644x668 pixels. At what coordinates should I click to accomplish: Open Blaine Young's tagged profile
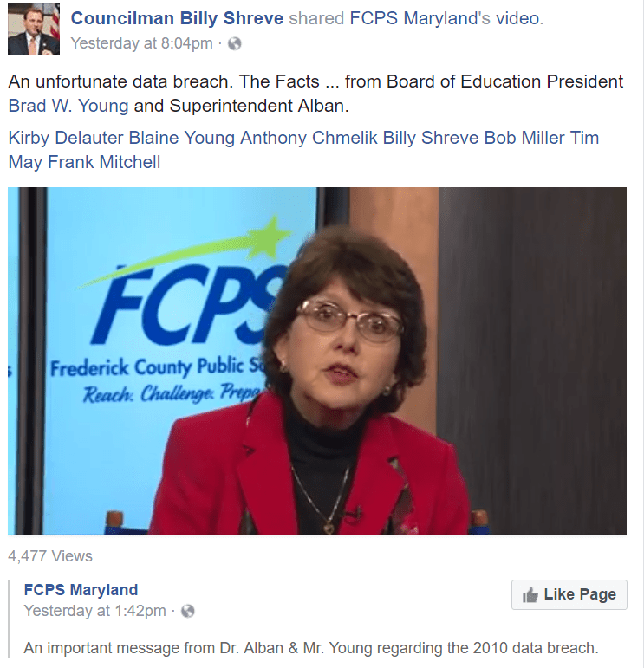(182, 138)
